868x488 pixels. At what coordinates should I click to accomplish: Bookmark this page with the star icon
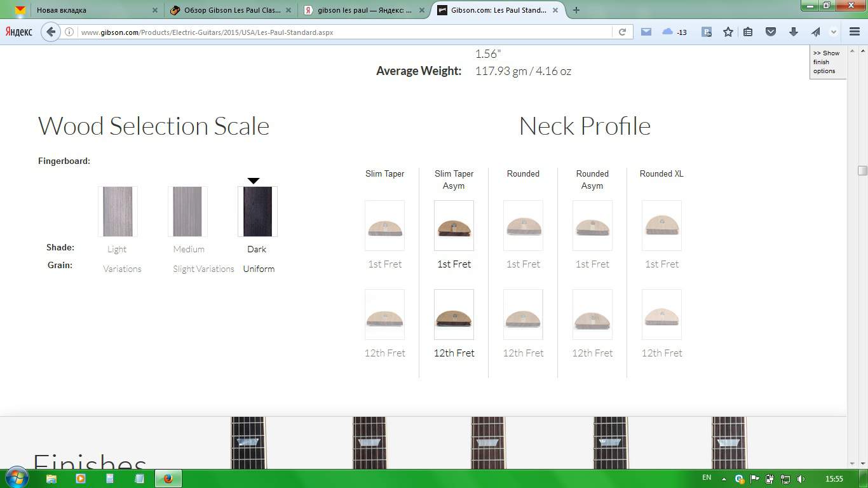(728, 32)
